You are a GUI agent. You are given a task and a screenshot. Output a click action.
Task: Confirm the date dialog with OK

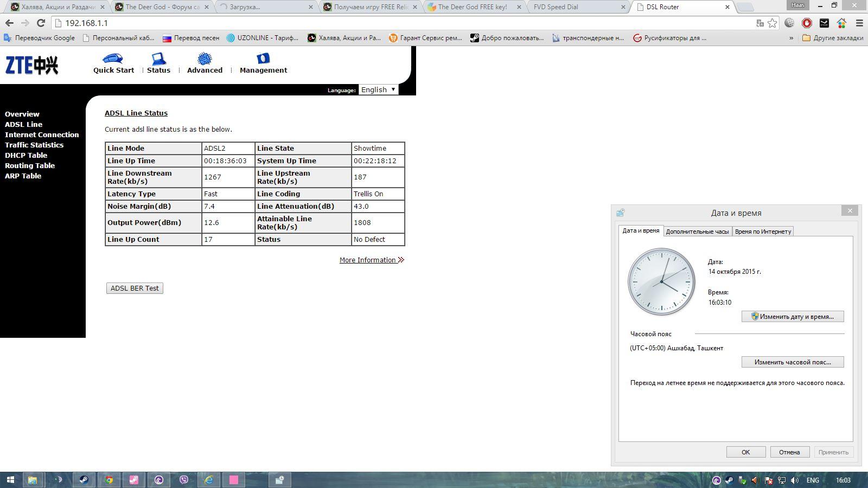(x=746, y=452)
